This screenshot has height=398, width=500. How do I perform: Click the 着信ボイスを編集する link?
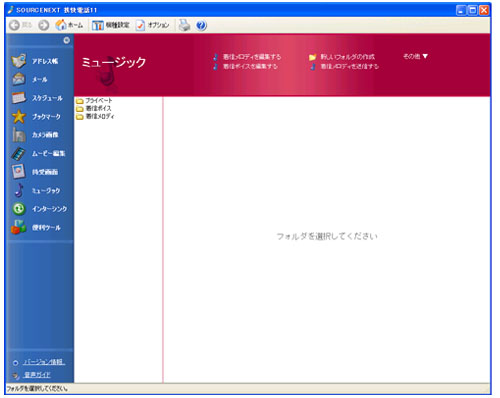tap(245, 66)
